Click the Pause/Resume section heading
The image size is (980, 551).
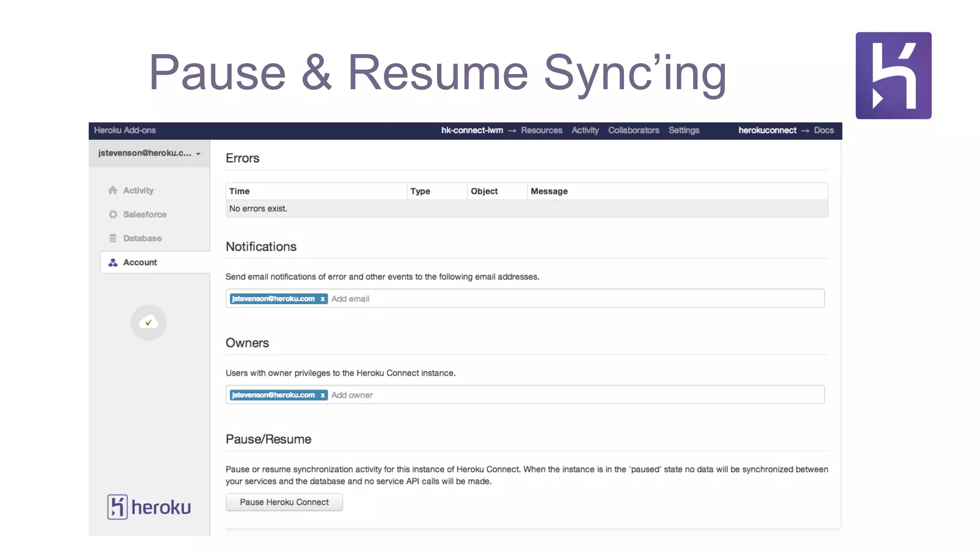(268, 439)
